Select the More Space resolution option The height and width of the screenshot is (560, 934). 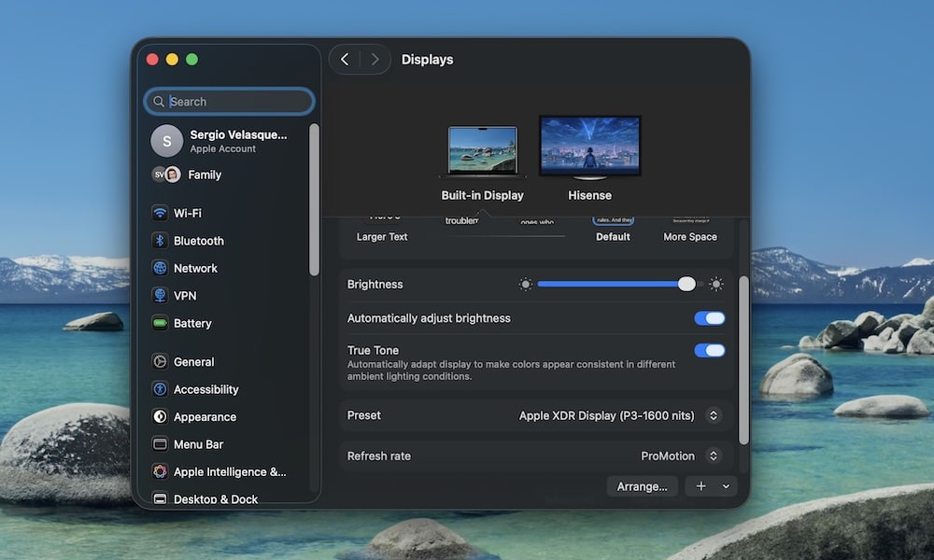click(x=689, y=231)
